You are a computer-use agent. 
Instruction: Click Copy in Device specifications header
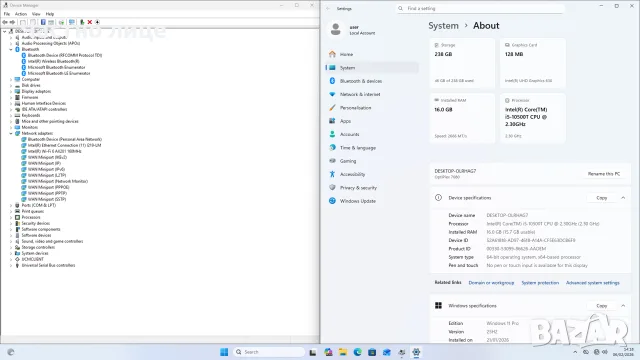pos(602,198)
